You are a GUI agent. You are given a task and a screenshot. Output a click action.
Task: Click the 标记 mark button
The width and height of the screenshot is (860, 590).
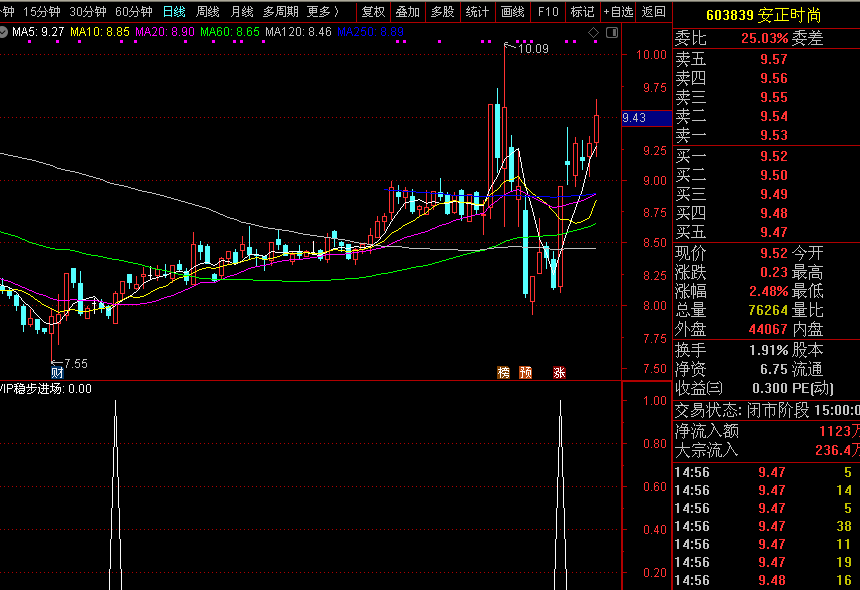[x=582, y=12]
